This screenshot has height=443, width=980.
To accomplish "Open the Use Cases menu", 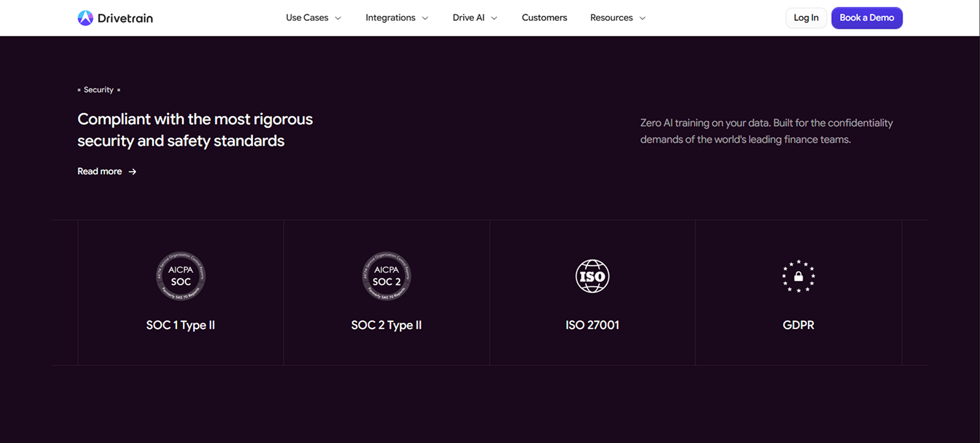I will click(314, 18).
